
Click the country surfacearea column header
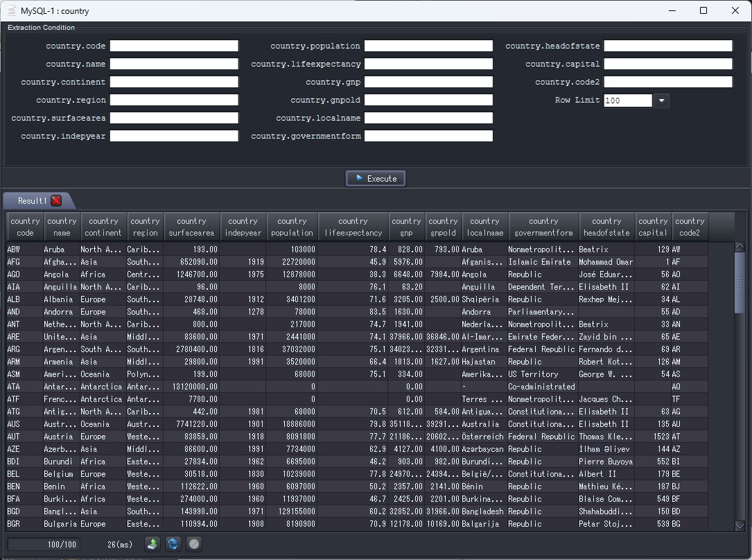191,227
